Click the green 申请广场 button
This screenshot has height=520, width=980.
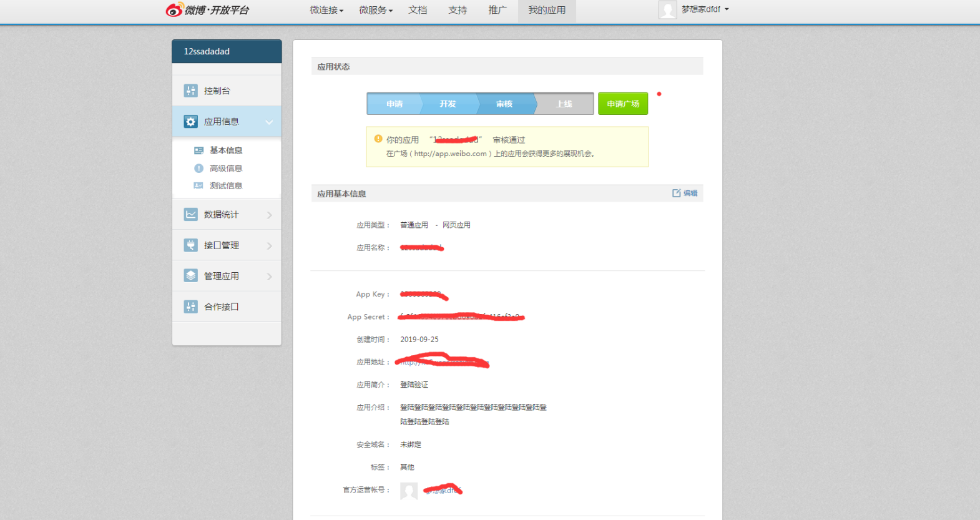[x=623, y=104]
